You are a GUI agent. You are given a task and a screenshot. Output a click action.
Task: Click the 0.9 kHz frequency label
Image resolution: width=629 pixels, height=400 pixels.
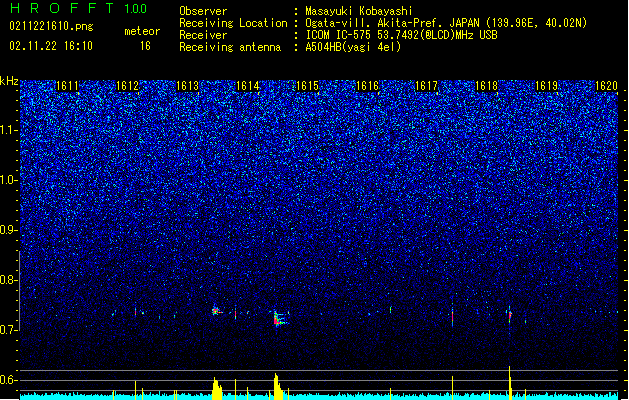[9, 230]
